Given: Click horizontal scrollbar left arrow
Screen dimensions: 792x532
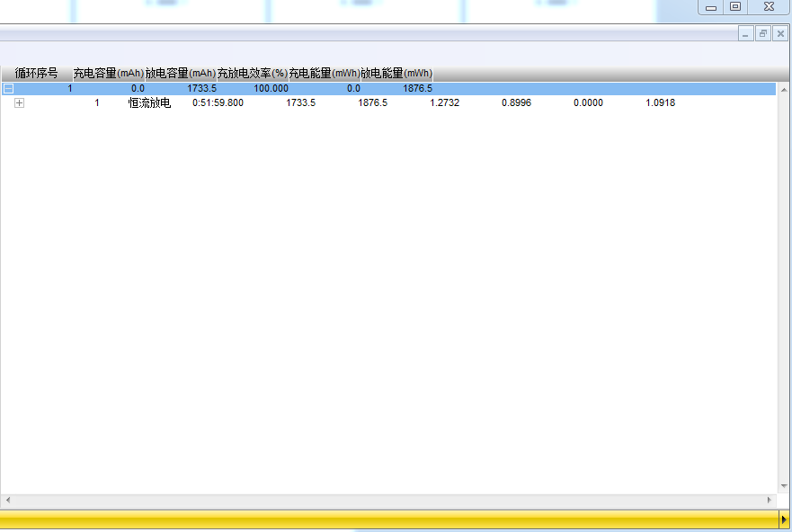Looking at the screenshot, I should click(7, 501).
